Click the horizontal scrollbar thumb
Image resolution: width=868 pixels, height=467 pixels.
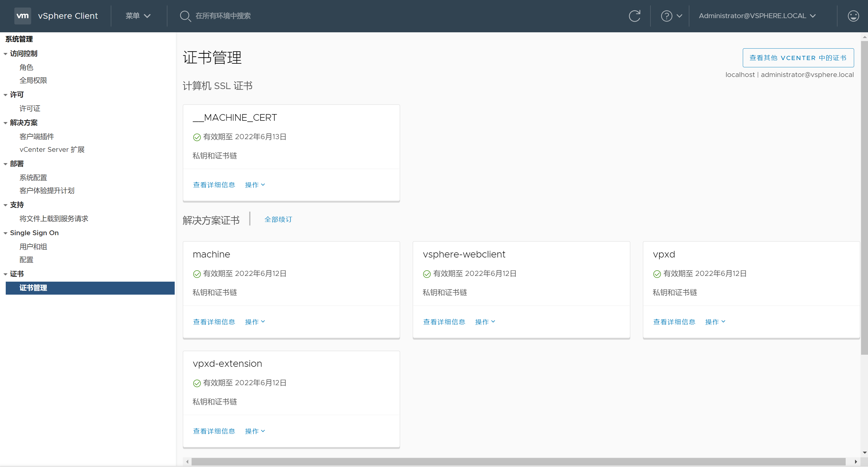tap(518, 462)
